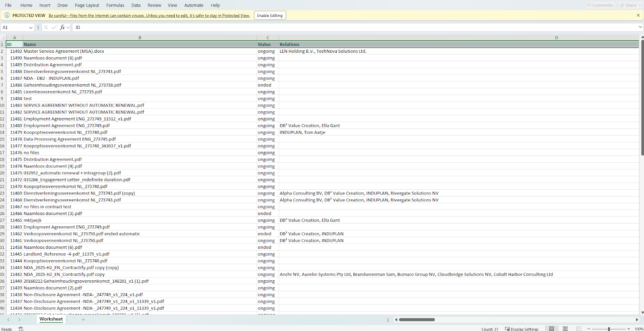Close the Protected View warning bar

pos(638,15)
